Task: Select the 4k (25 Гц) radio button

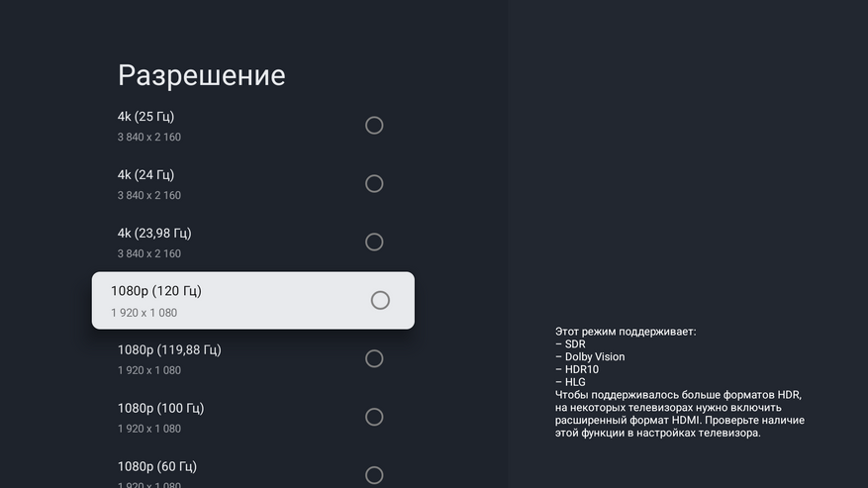Action: click(374, 126)
